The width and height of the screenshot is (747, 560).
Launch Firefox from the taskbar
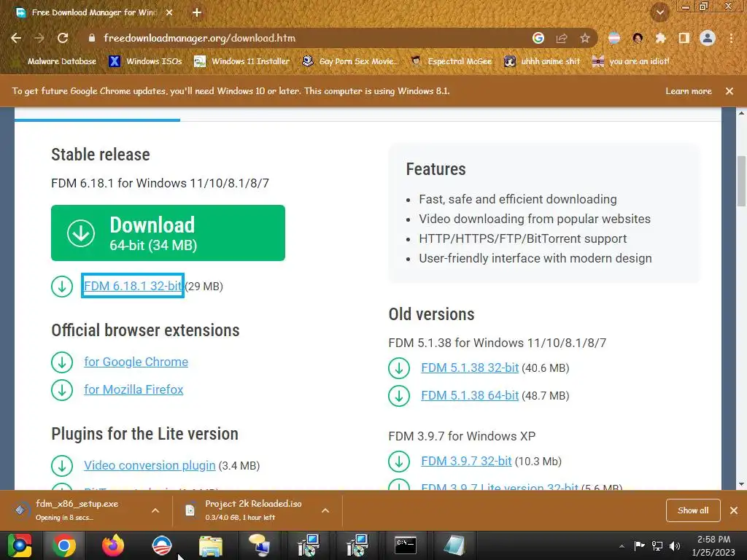(113, 545)
